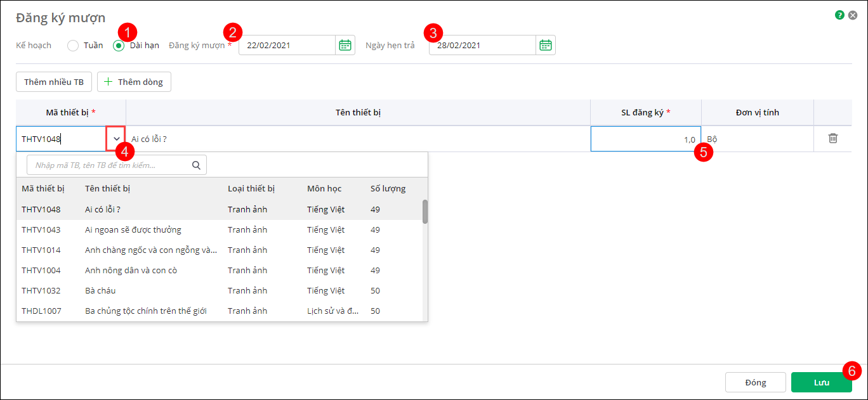Delete the THTV1048 device row with trash icon

[833, 138]
